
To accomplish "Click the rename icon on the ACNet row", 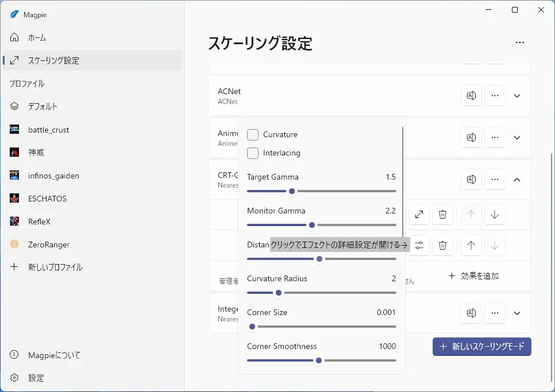I will pyautogui.click(x=471, y=96).
